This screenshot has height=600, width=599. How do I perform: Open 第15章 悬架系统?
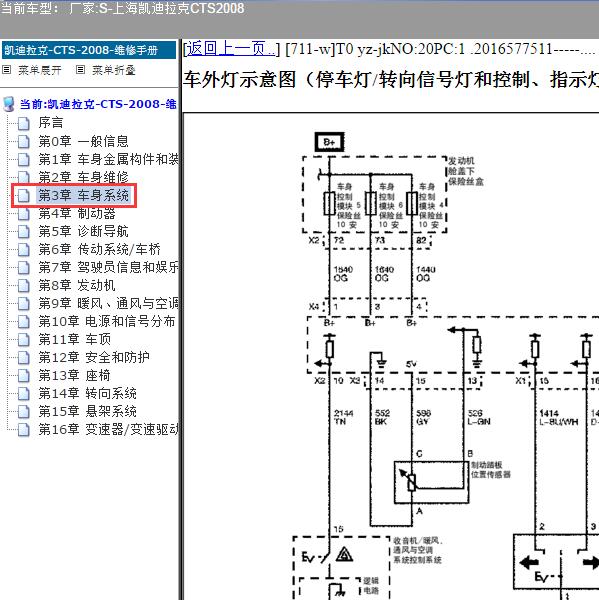(x=88, y=411)
